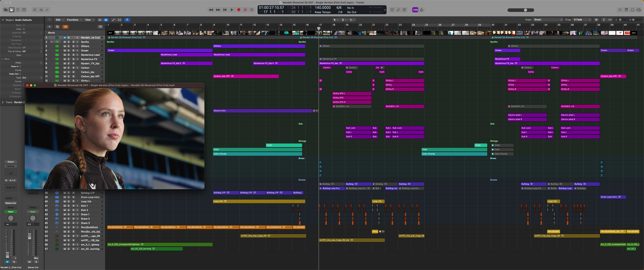Open the Snap mode dropdown set to Smart

(548, 20)
